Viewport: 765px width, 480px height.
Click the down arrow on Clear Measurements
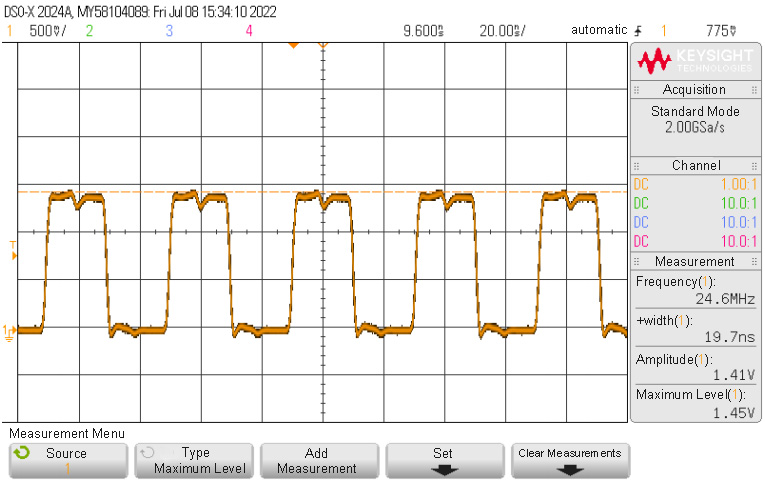[570, 470]
